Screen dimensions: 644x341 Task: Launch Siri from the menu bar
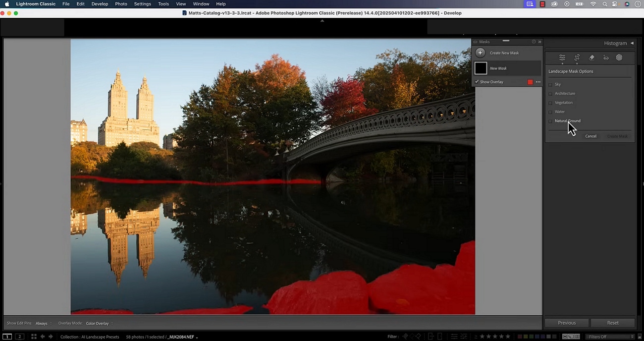627,4
